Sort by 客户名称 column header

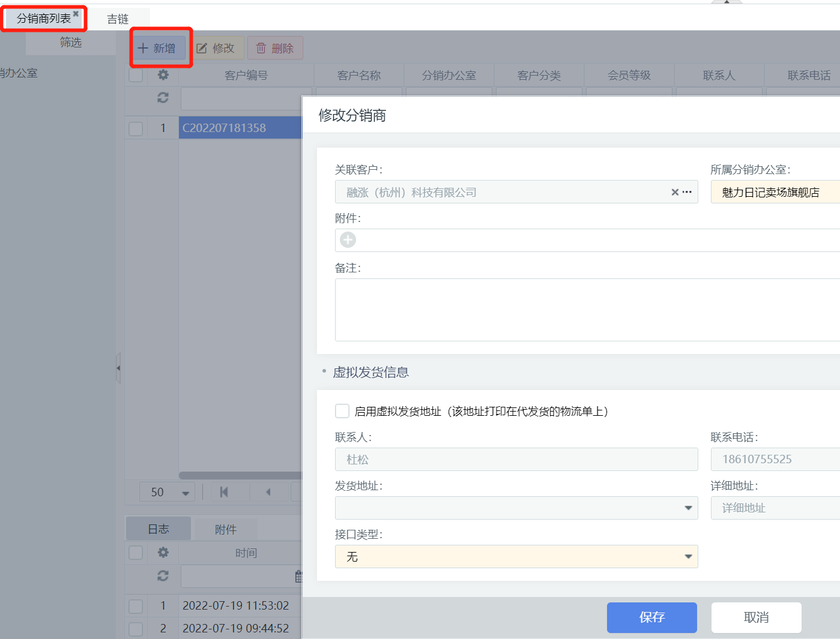point(359,76)
